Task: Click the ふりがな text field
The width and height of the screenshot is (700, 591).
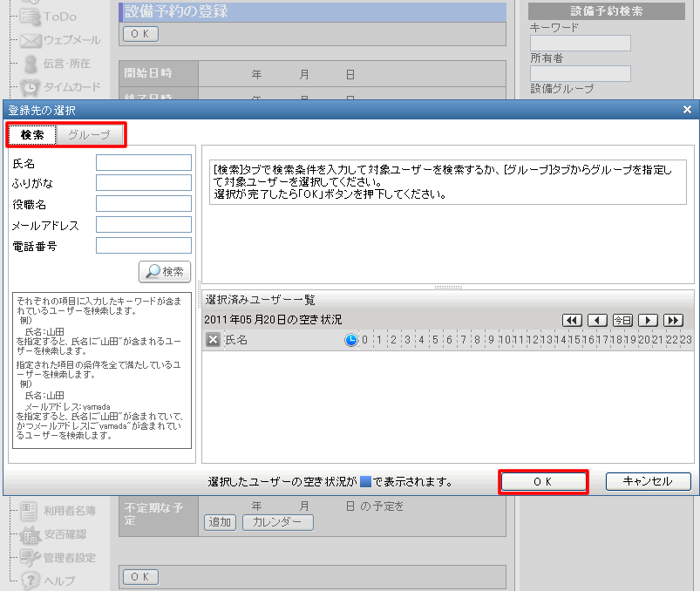Action: point(144,183)
